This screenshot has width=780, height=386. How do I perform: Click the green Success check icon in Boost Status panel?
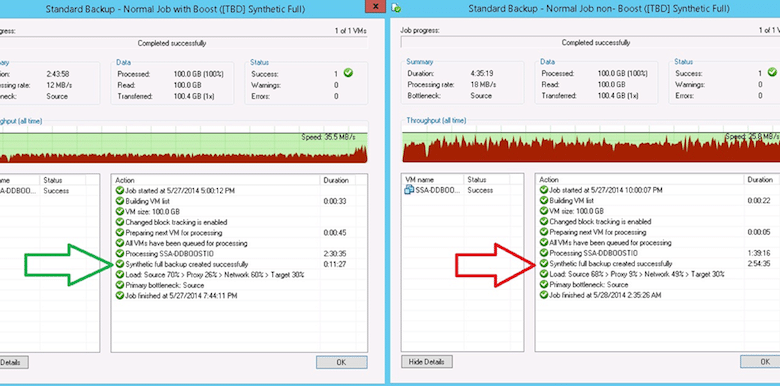pos(348,73)
